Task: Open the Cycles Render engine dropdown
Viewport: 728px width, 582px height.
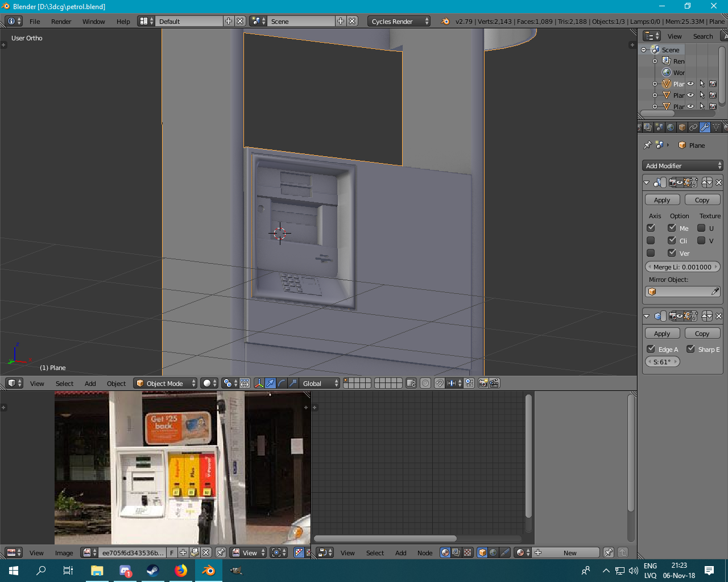Action: [x=399, y=21]
